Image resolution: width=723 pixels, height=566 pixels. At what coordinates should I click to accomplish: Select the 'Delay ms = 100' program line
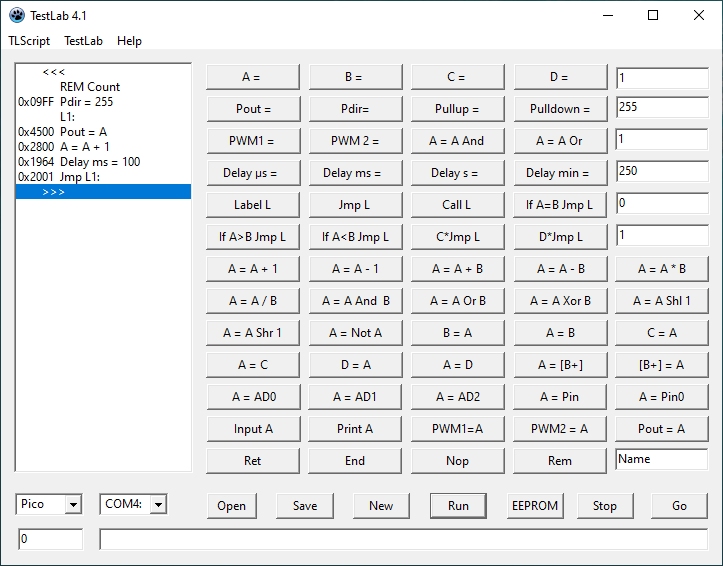[99, 162]
